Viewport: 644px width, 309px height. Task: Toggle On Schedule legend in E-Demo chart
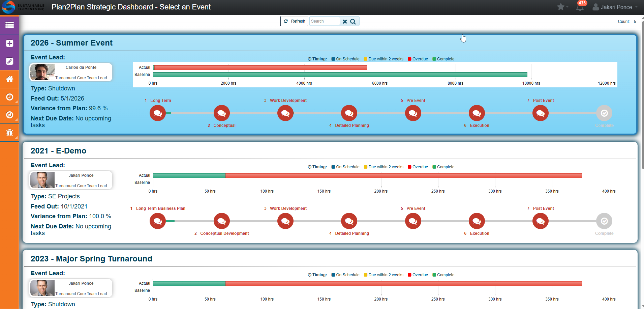[345, 167]
